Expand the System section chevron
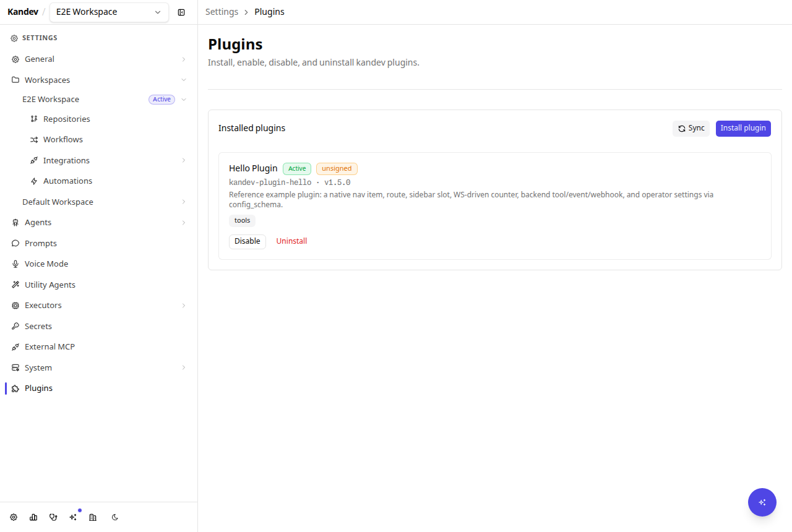 click(184, 367)
